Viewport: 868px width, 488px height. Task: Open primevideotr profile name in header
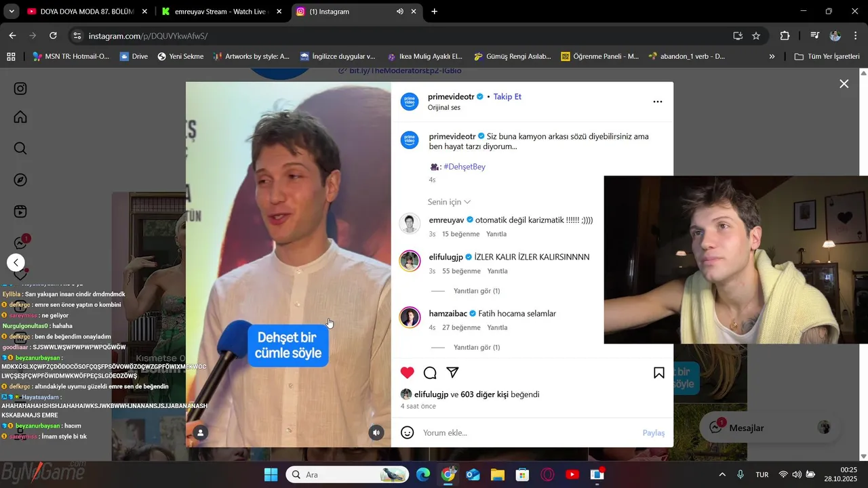coord(451,97)
